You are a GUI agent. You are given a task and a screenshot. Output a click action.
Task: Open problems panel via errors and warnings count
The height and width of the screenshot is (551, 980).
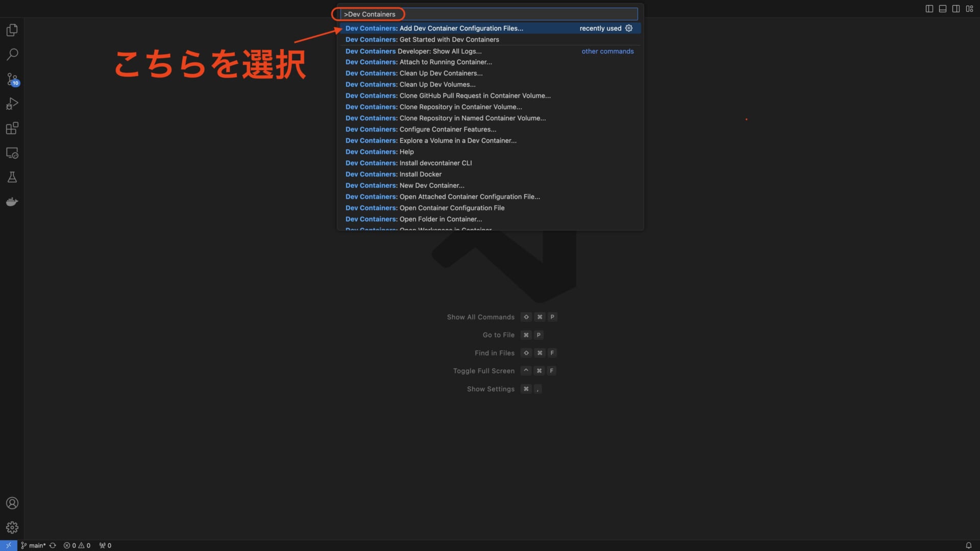(x=77, y=545)
